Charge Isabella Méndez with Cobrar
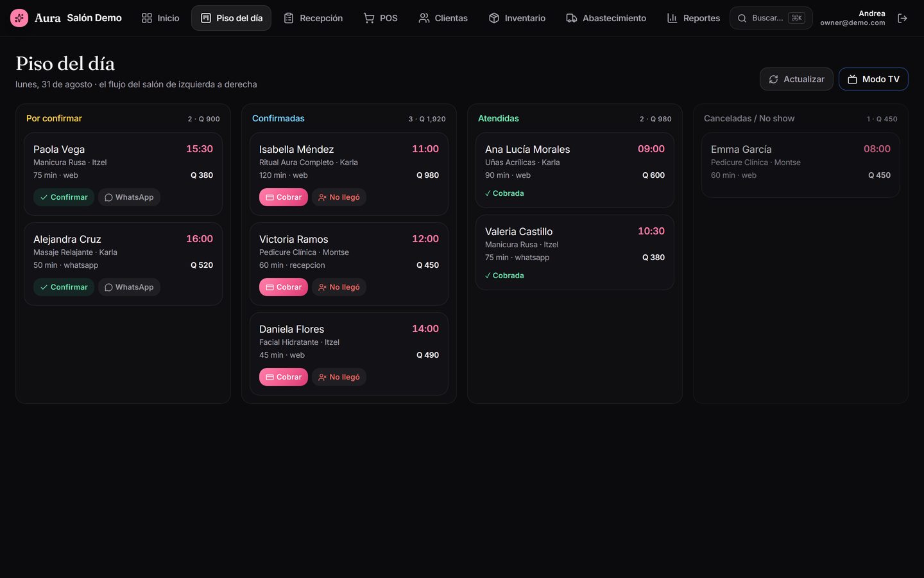924x578 pixels. click(x=284, y=197)
